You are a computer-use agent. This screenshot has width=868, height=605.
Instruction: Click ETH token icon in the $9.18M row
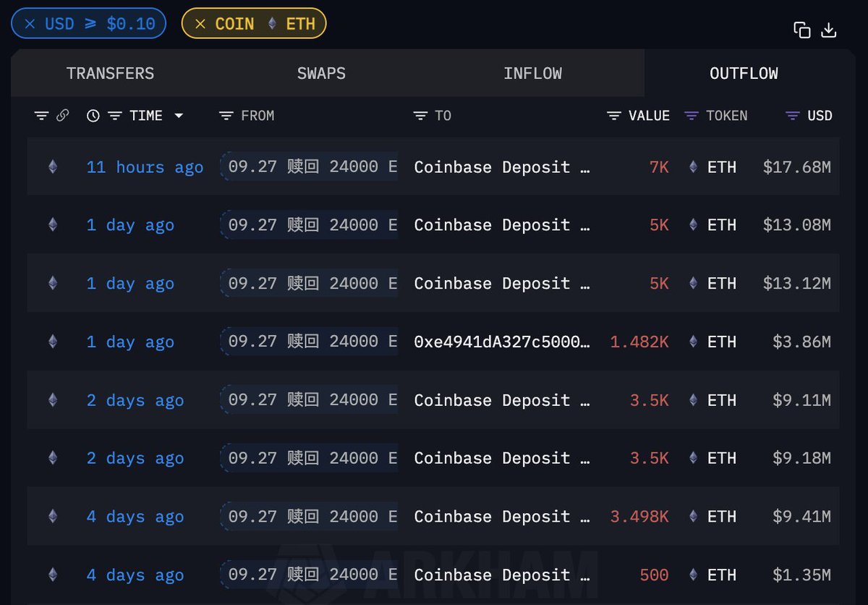(x=693, y=458)
